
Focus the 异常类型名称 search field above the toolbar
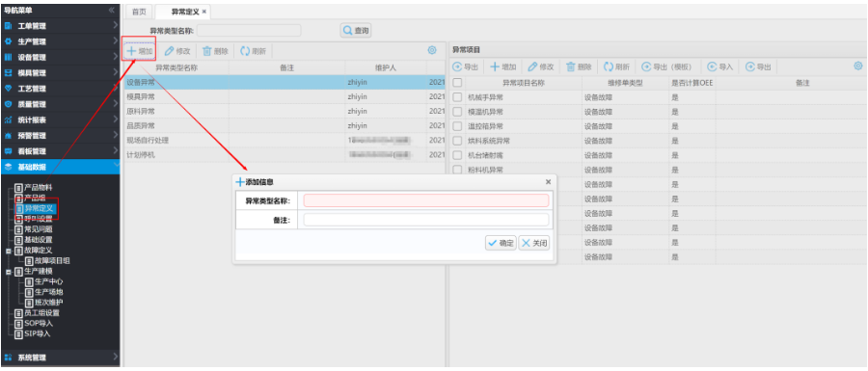(x=249, y=31)
